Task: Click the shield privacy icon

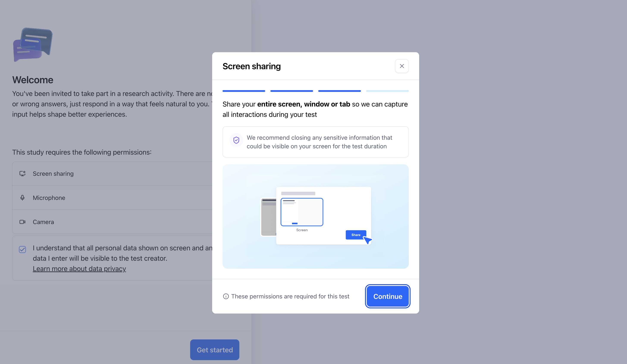Action: [x=236, y=140]
